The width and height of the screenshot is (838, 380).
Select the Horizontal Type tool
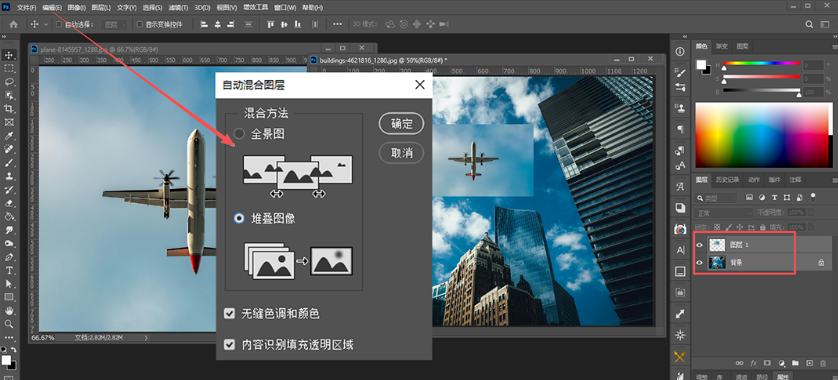(9, 270)
